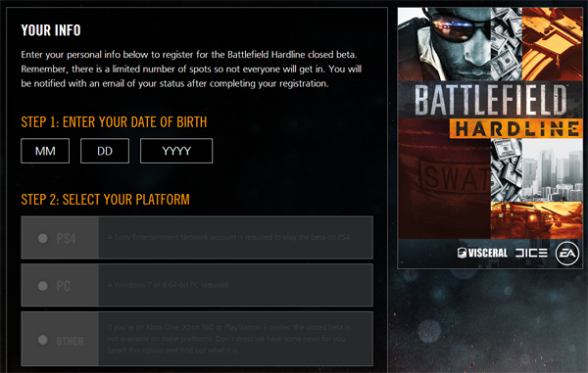Image resolution: width=588 pixels, height=373 pixels.
Task: Click the PS4 description about Sony Entertainment Network
Action: click(x=228, y=237)
